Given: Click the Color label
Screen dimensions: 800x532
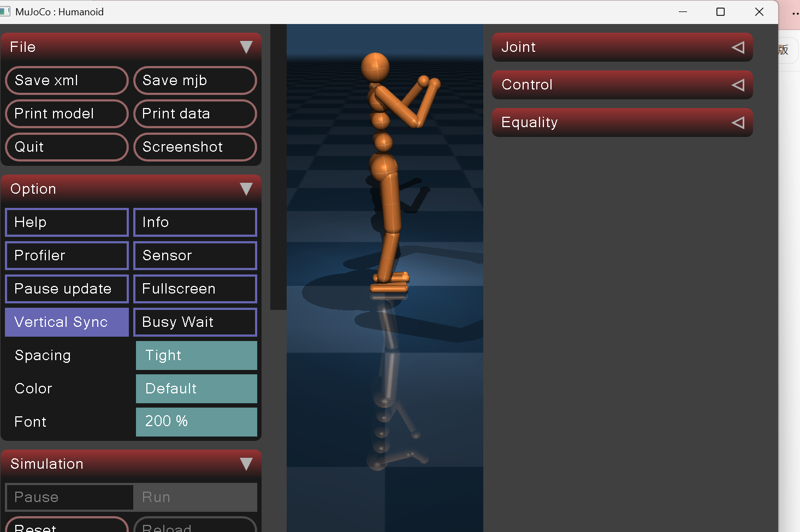Looking at the screenshot, I should click(33, 388).
